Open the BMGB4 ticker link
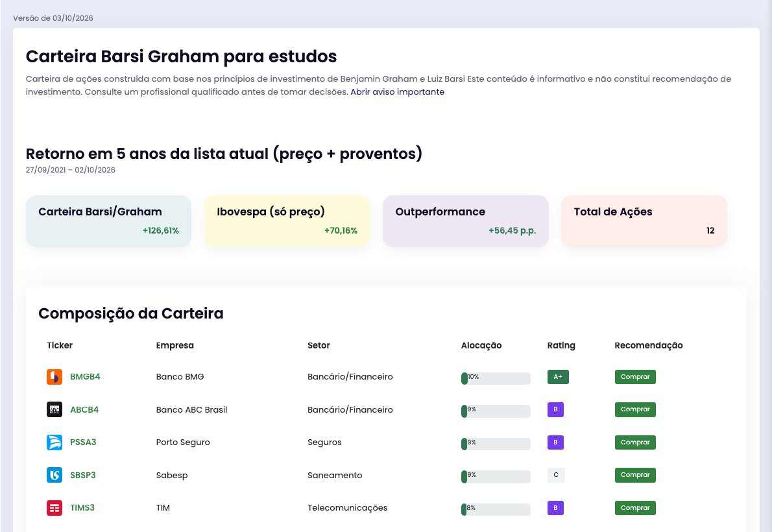The width and height of the screenshot is (772, 532). pyautogui.click(x=85, y=377)
